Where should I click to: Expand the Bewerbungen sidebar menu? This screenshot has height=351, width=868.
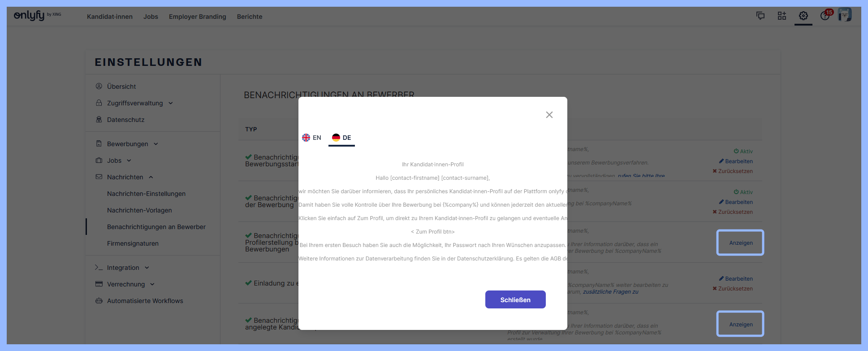tap(128, 144)
